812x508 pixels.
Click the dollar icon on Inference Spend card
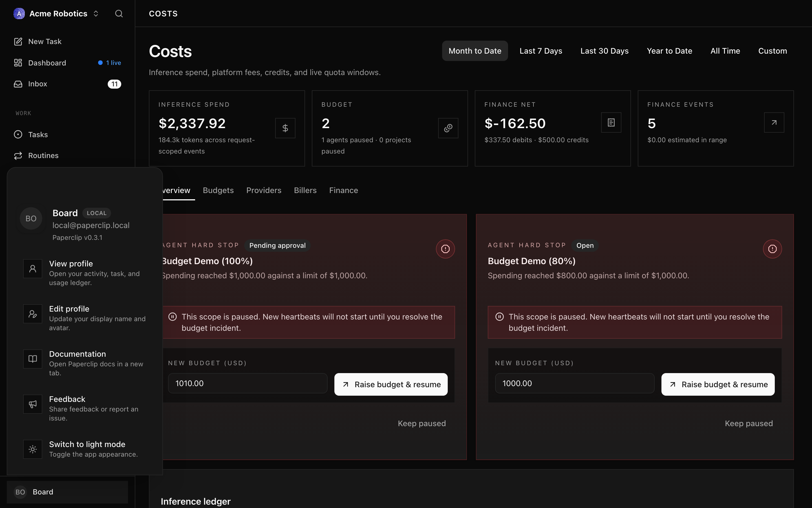click(285, 128)
